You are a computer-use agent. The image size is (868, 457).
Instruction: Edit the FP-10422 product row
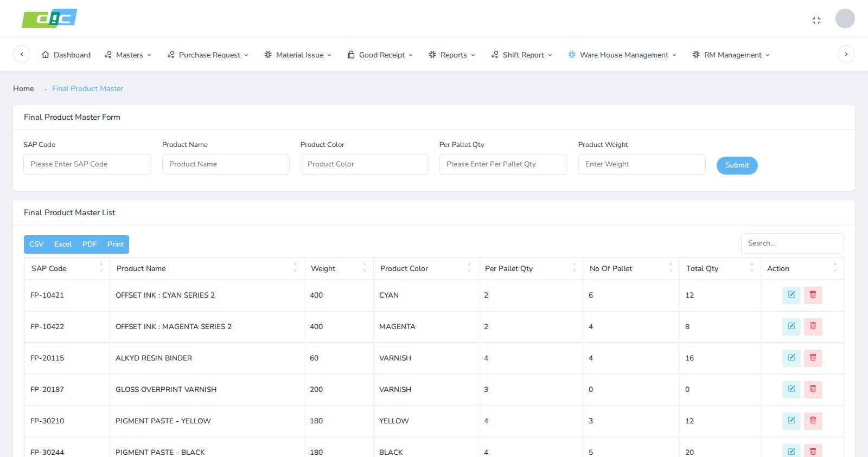[x=792, y=326]
